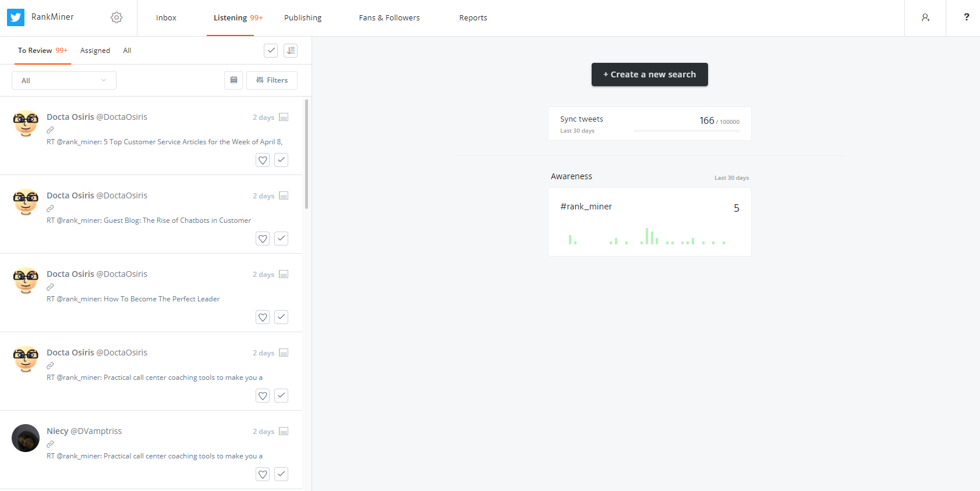
Task: Click Docta Osiris avatar on Rise of Chatbots tweet
Action: [x=26, y=202]
